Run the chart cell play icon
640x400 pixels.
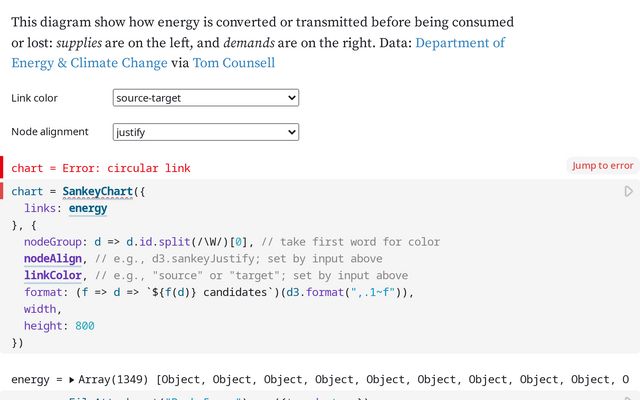(629, 191)
